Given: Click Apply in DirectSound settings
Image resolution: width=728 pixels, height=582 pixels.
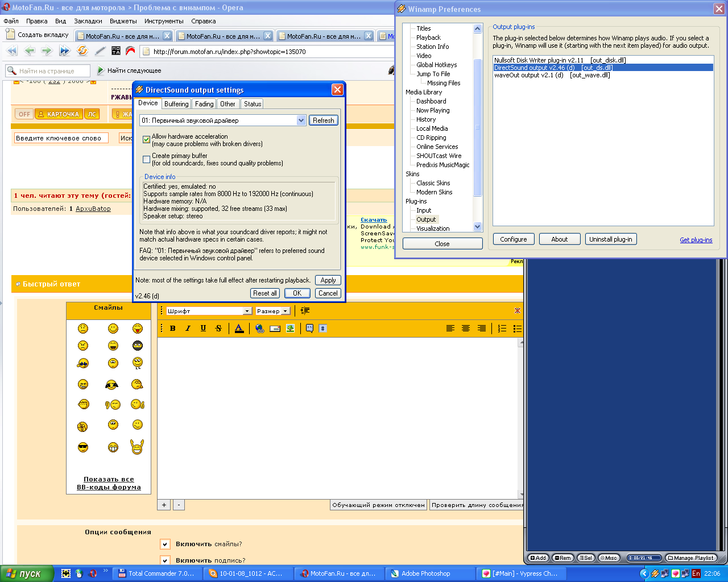Looking at the screenshot, I should (x=328, y=280).
